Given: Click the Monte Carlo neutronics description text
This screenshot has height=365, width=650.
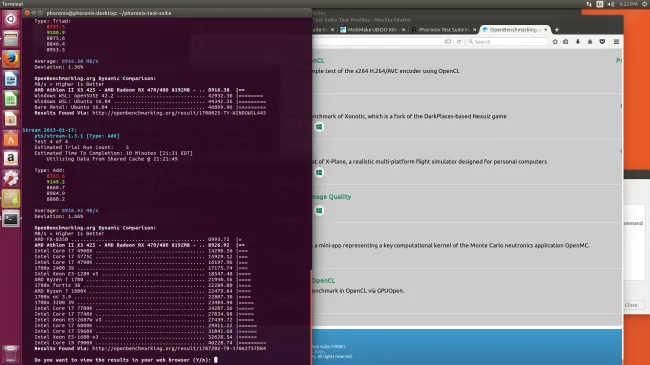Looking at the screenshot, I should (451, 246).
